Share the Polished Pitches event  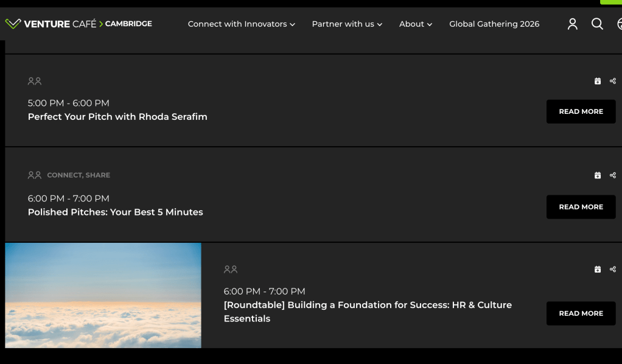tap(613, 175)
